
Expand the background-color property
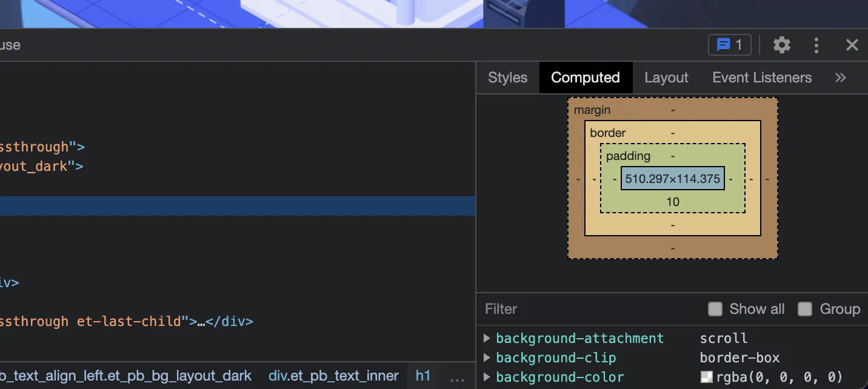(x=487, y=377)
